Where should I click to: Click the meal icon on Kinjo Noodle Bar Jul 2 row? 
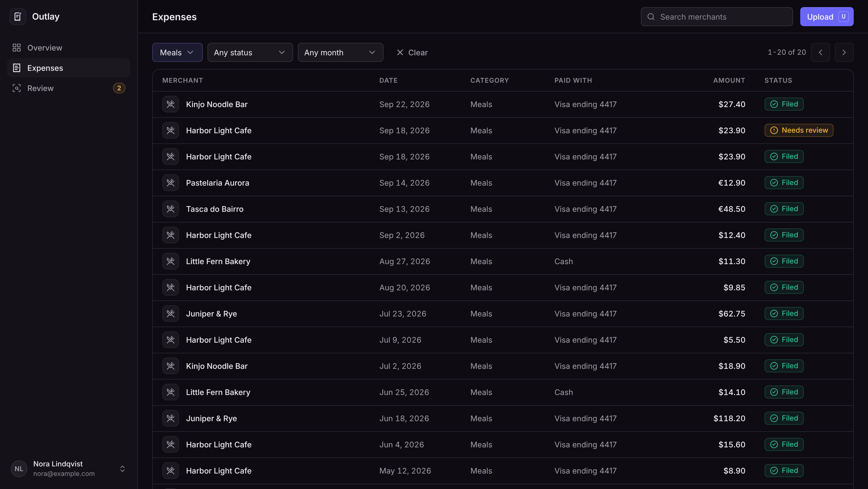click(x=171, y=366)
